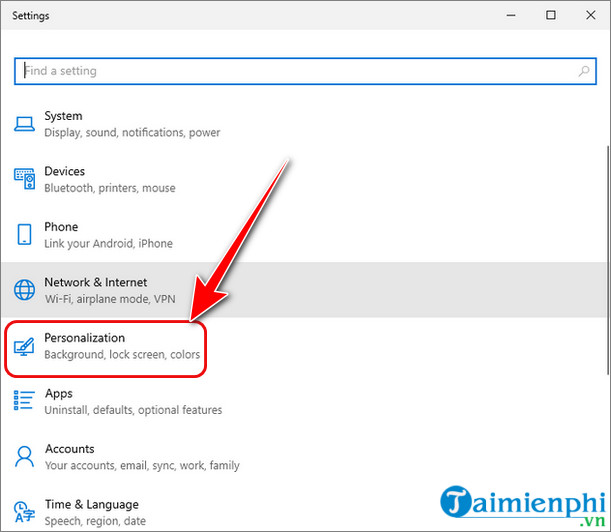
Task: Open Devices settings category
Action: [304, 179]
